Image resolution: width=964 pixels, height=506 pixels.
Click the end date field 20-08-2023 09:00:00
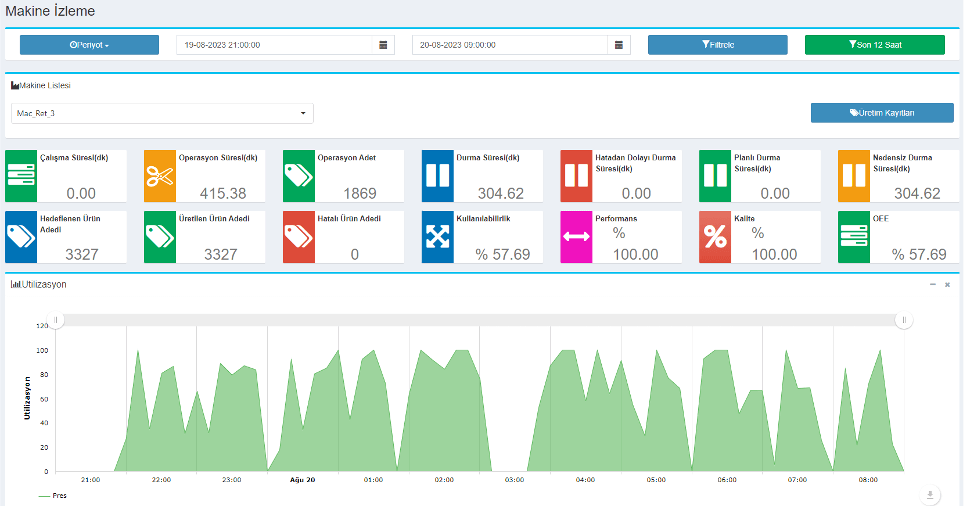510,45
